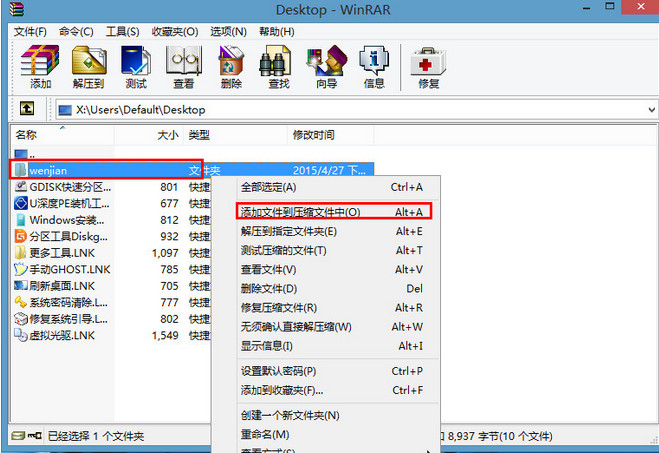659x453 pixels.
Task: Click the 测试 (Test) toolbar icon
Action: click(136, 67)
